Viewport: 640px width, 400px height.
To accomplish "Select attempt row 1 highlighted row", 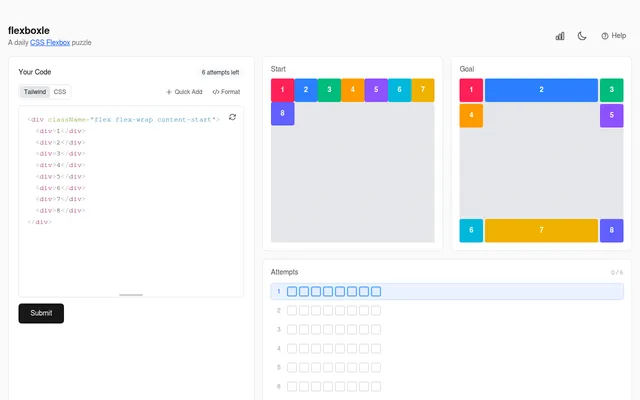I will tap(447, 291).
